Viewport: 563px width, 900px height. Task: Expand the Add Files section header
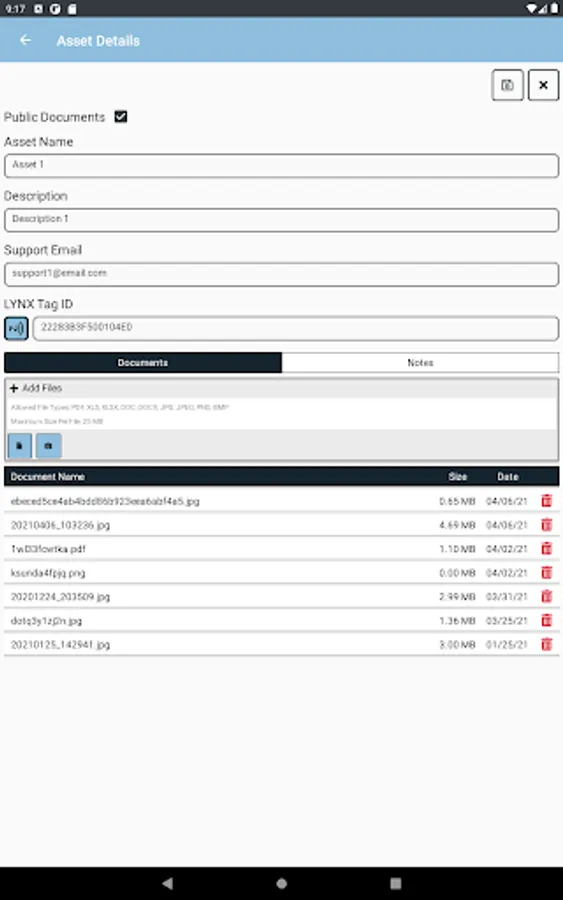[x=281, y=388]
